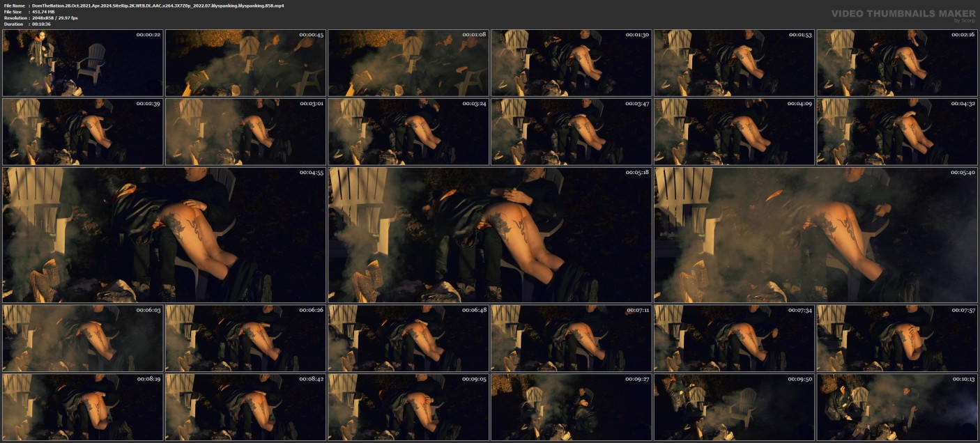Select the thumbnail labeled 00:04:32
The image size is (980, 443).
pyautogui.click(x=897, y=132)
